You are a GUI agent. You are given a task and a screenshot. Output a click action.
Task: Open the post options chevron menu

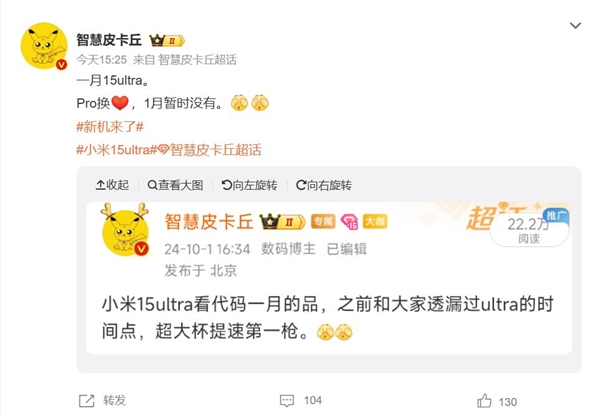pos(575,26)
